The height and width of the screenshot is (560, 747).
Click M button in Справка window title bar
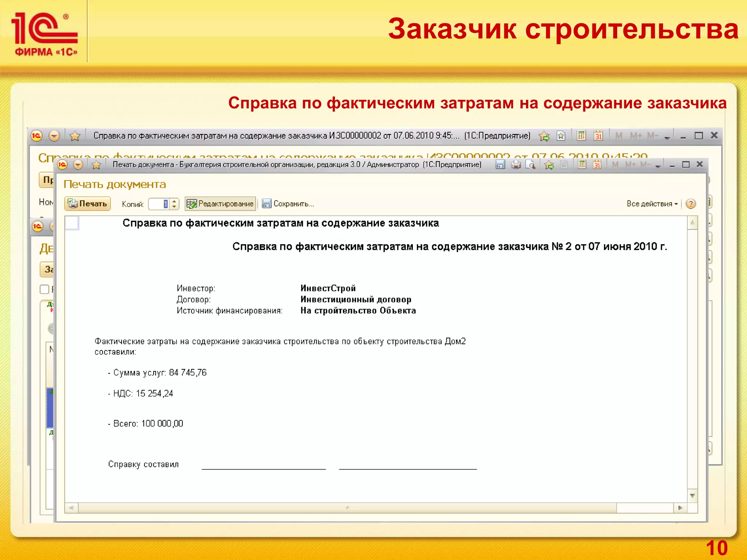619,136
